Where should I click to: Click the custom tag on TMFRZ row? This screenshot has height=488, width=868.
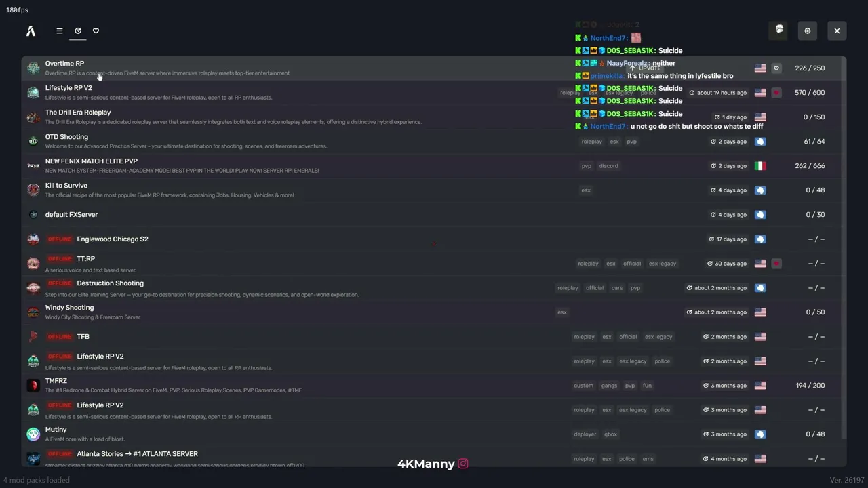[x=583, y=386]
